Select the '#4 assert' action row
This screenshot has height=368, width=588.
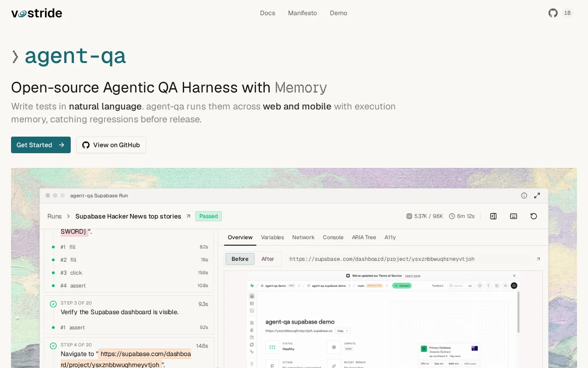click(x=129, y=286)
